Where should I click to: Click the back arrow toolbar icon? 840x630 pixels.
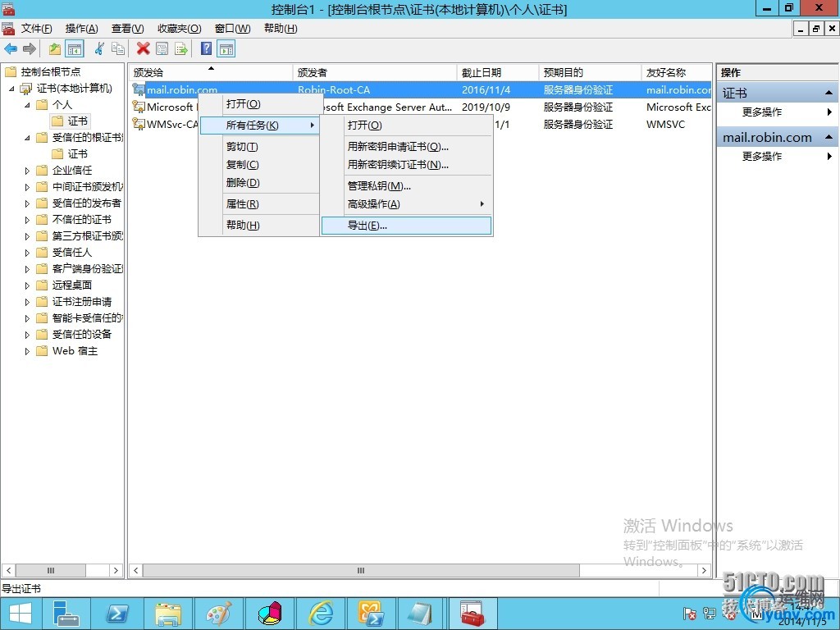[11, 48]
